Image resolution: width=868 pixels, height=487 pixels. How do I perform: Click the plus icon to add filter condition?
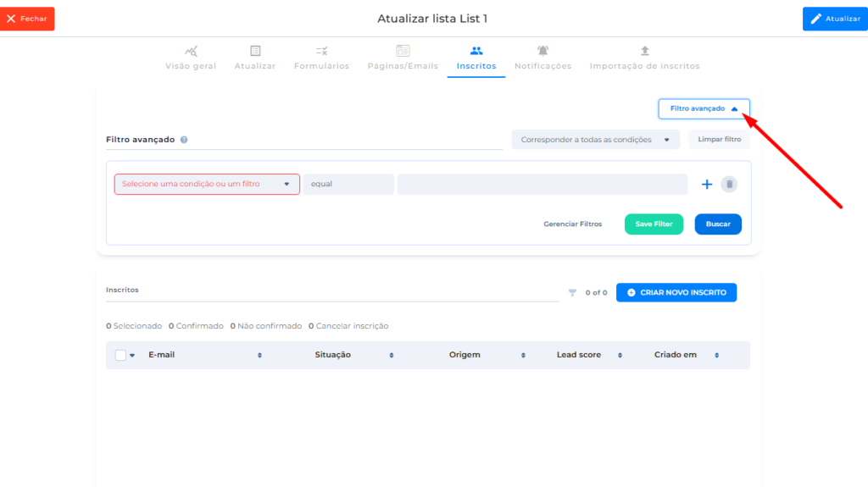pyautogui.click(x=706, y=185)
